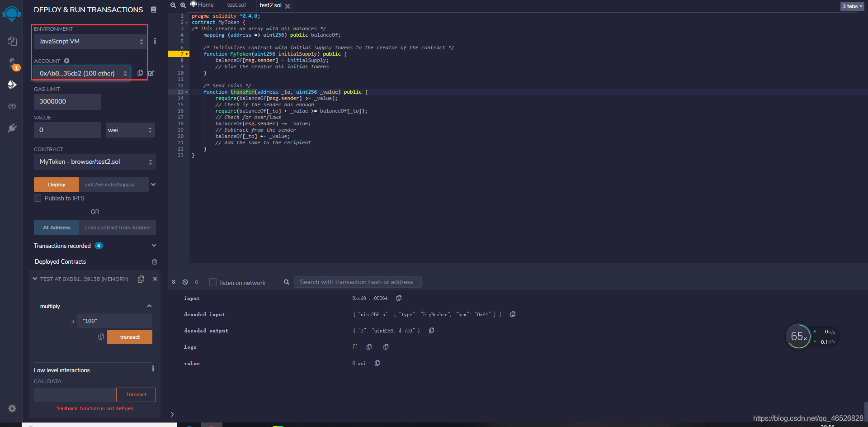Switch to the Home tab
Image resolution: width=868 pixels, height=427 pixels.
point(202,5)
